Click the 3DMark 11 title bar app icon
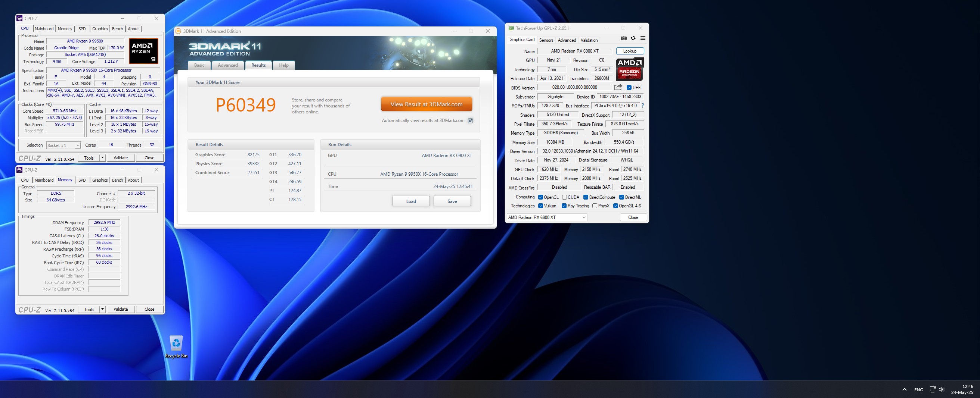This screenshot has width=980, height=398. coord(178,31)
